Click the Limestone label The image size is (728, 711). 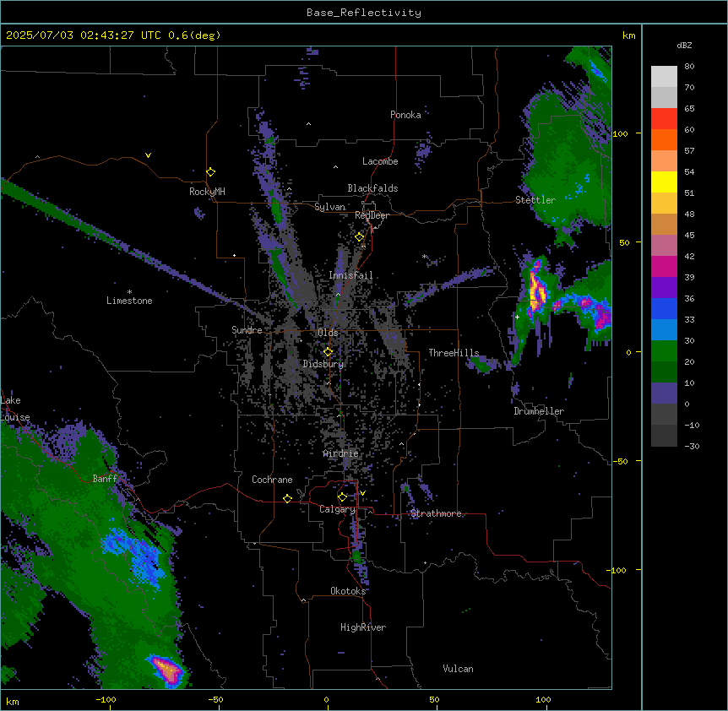pyautogui.click(x=129, y=301)
